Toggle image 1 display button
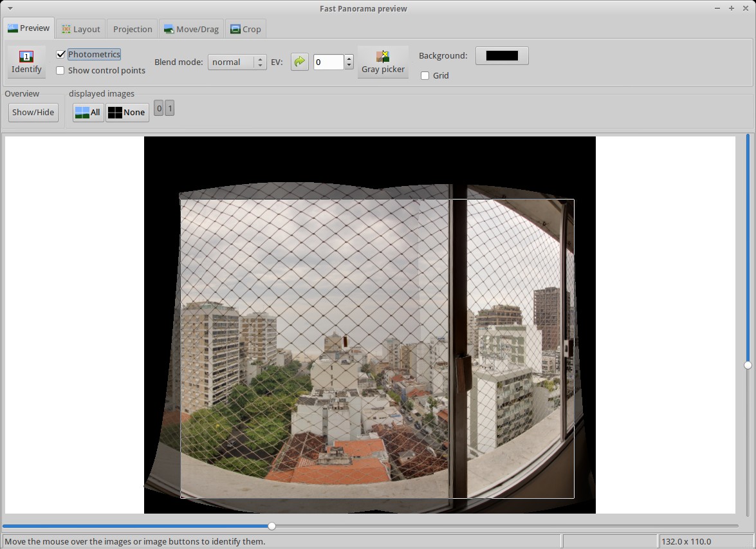 coord(170,109)
